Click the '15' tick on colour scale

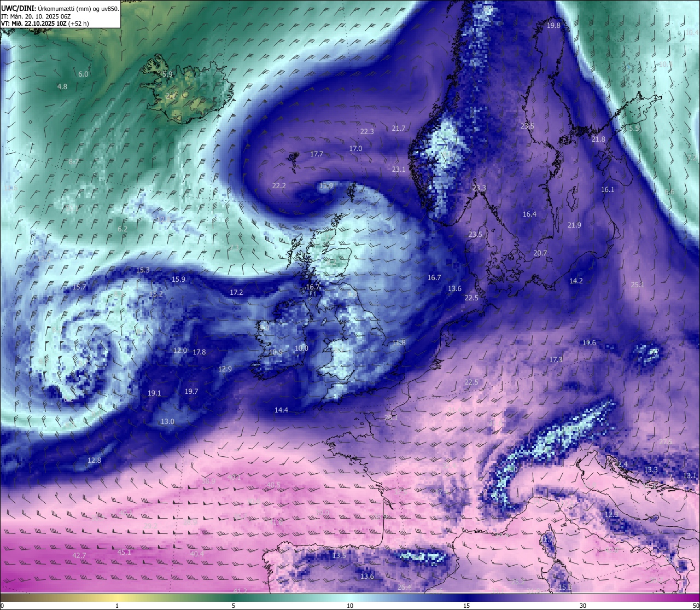click(466, 606)
